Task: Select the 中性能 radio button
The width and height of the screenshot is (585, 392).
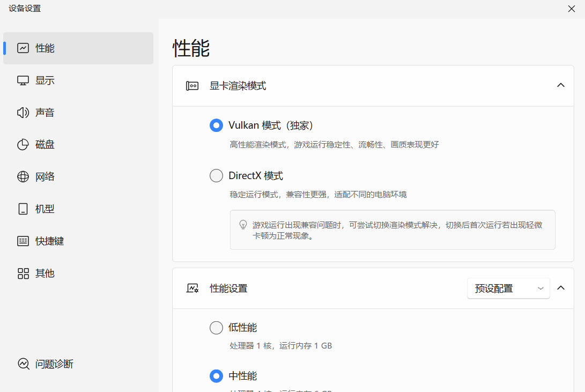Action: click(216, 376)
